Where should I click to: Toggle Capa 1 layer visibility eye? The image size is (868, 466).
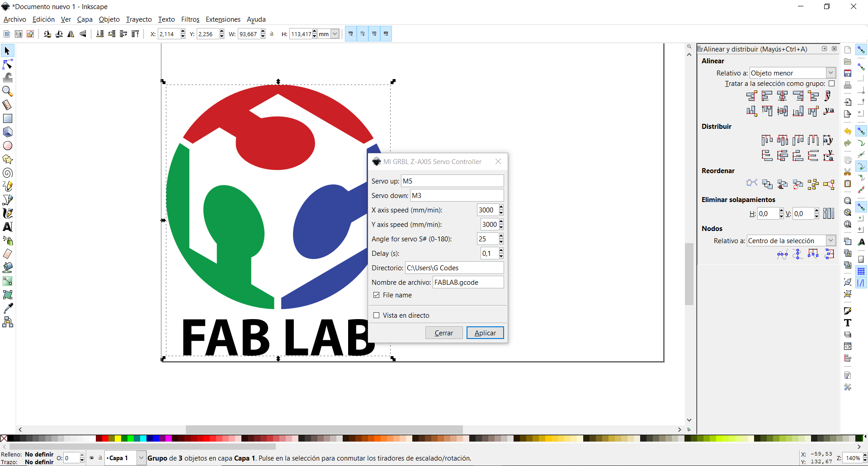[x=92, y=458]
